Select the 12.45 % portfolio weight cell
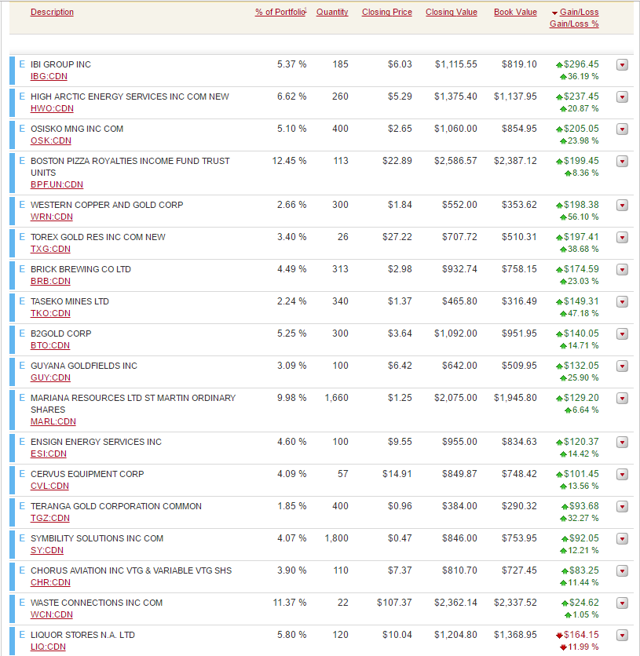 (289, 161)
